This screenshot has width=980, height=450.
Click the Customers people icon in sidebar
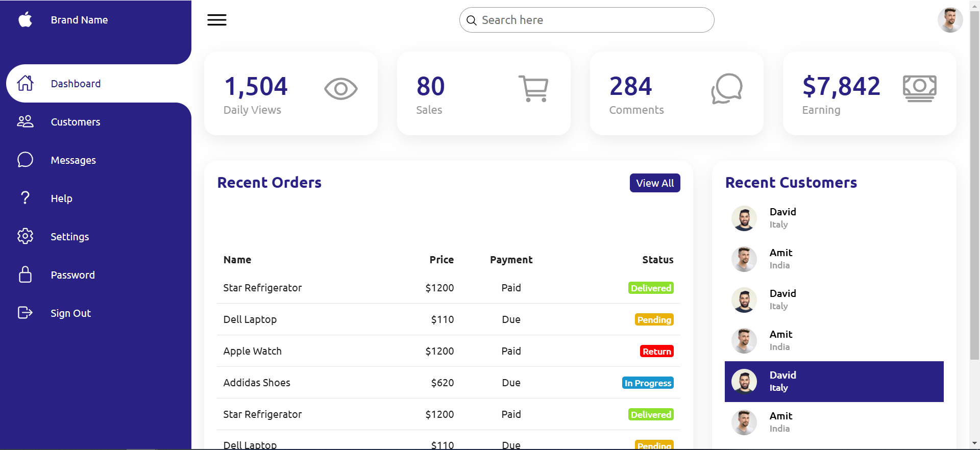pos(25,121)
